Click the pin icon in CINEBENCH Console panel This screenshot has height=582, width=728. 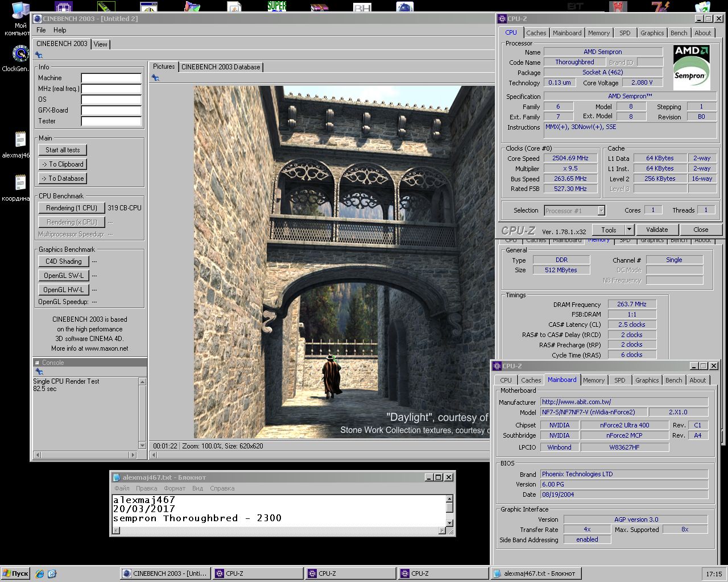[x=39, y=372]
